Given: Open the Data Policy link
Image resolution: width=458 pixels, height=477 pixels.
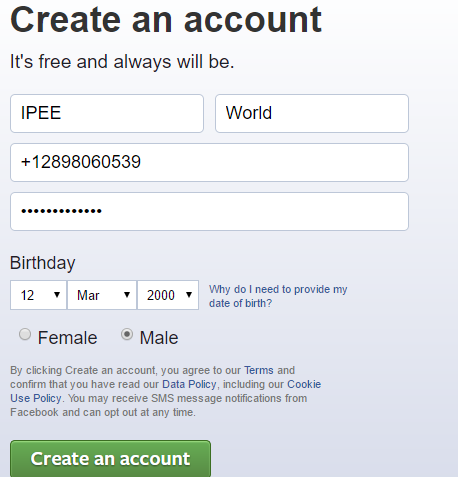Looking at the screenshot, I should (189, 384).
